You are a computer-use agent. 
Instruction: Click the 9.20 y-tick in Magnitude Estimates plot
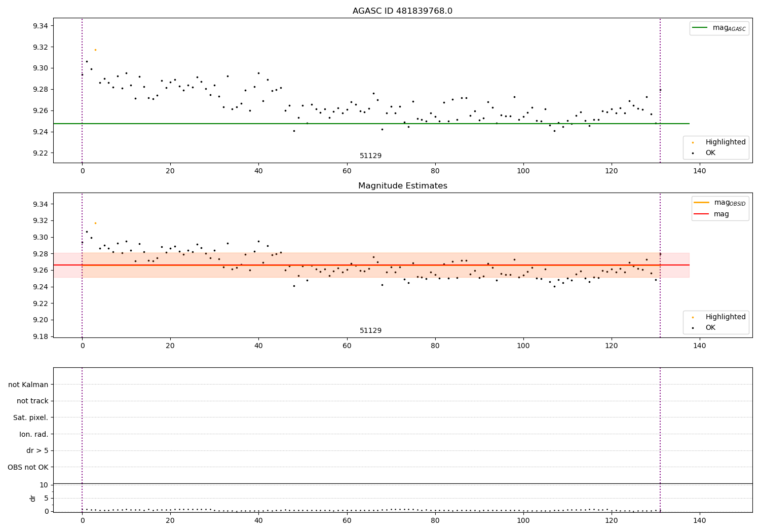pos(40,320)
